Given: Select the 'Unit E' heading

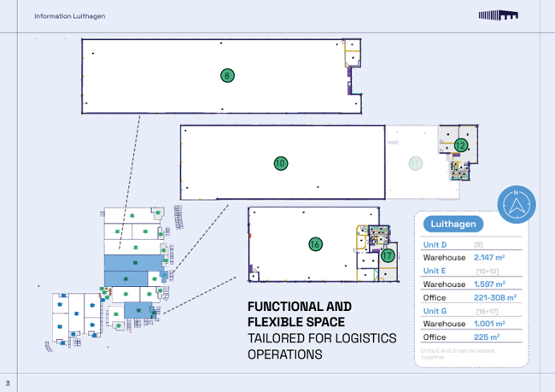Looking at the screenshot, I should pyautogui.click(x=435, y=271).
